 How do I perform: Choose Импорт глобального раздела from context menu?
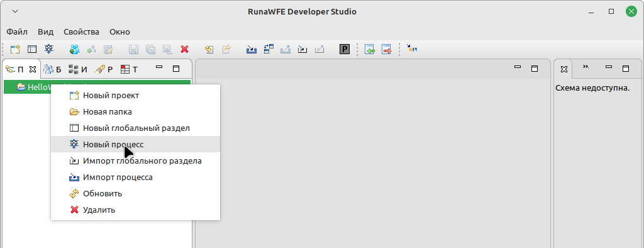(x=136, y=161)
